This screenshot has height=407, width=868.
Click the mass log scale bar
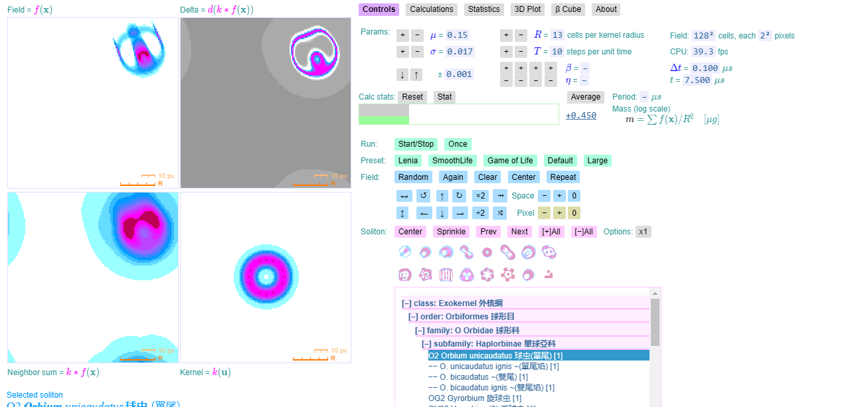pos(459,114)
